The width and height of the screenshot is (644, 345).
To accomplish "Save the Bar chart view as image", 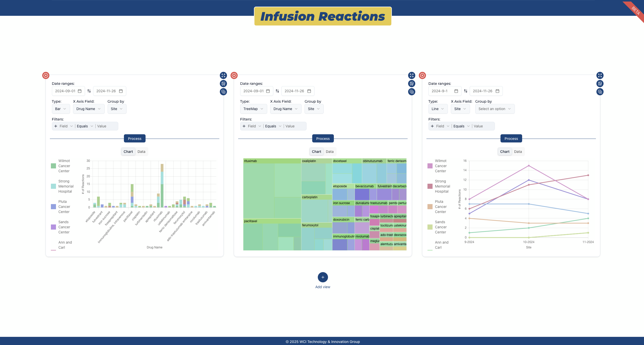I will [x=223, y=84].
